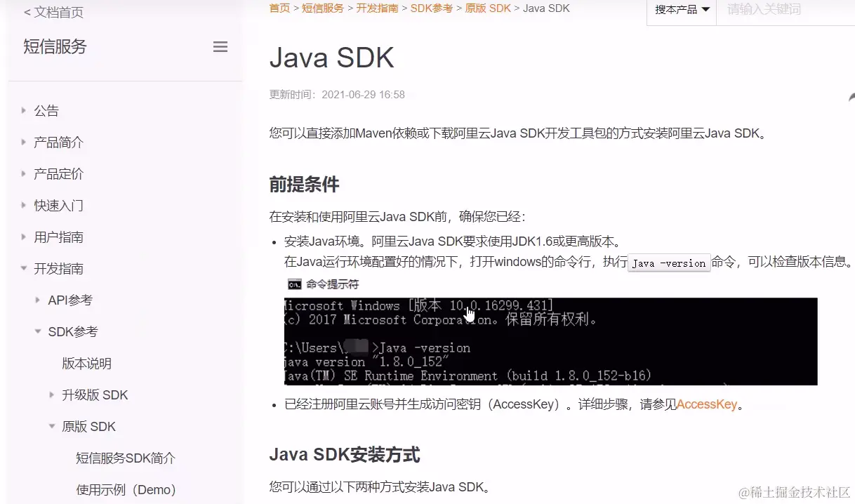855x504 pixels.
Task: Select SDK参考 in the sidebar
Action: [73, 331]
